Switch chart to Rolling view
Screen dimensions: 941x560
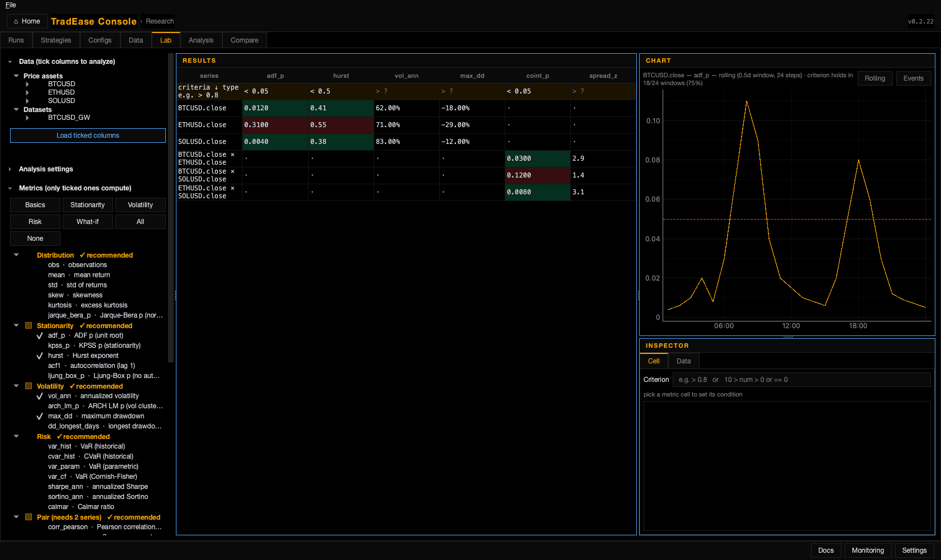(875, 78)
